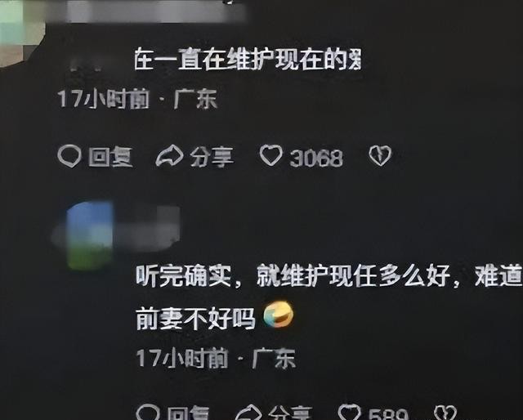Screen dimensions: 523x420
Task: Tap the reply bubble icon under first comment
Action: 69,156
